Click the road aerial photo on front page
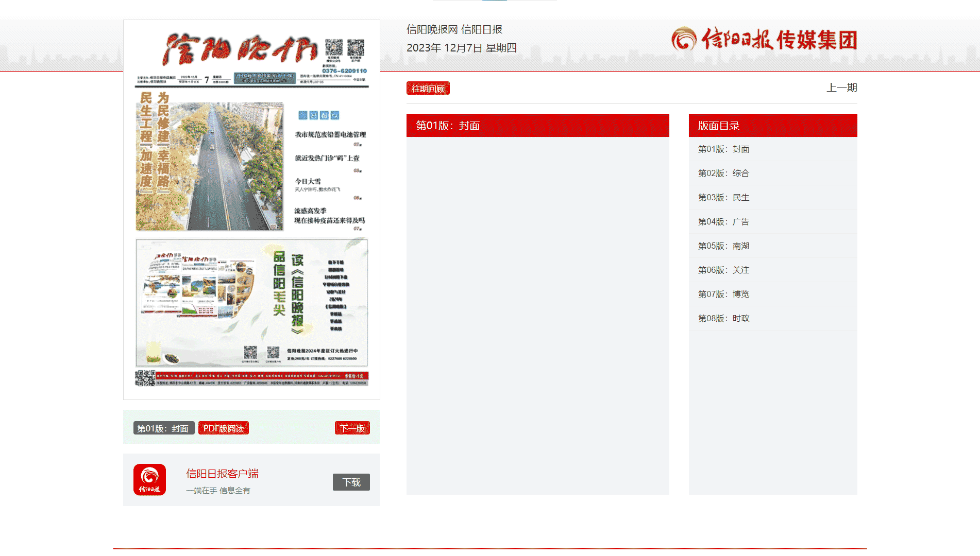The width and height of the screenshot is (980, 556). click(210, 166)
